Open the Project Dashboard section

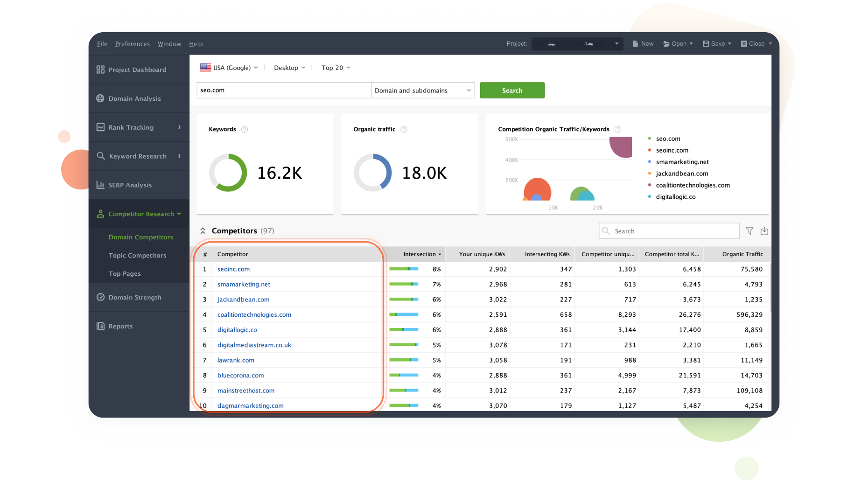(139, 70)
